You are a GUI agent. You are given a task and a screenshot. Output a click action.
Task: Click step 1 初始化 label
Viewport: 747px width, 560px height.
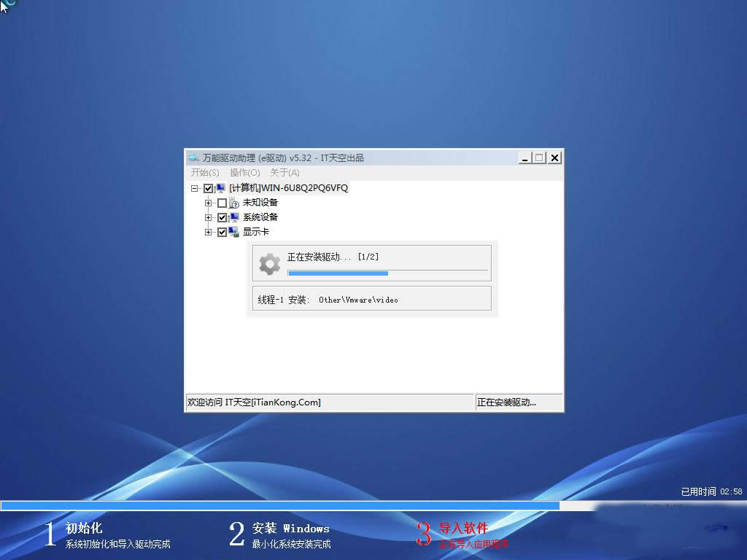pyautogui.click(x=84, y=528)
